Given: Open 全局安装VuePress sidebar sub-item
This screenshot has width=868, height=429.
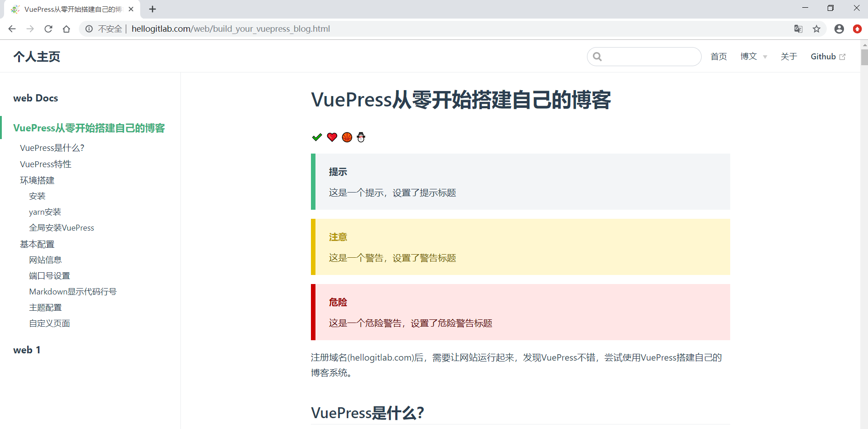Looking at the screenshot, I should pyautogui.click(x=62, y=228).
